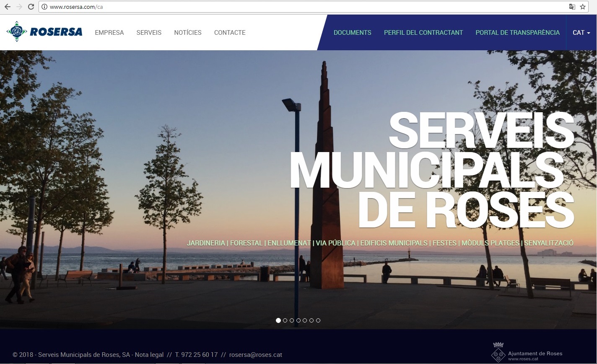The height and width of the screenshot is (364, 597).
Task: Open the CONTACTE page
Action: pos(230,33)
